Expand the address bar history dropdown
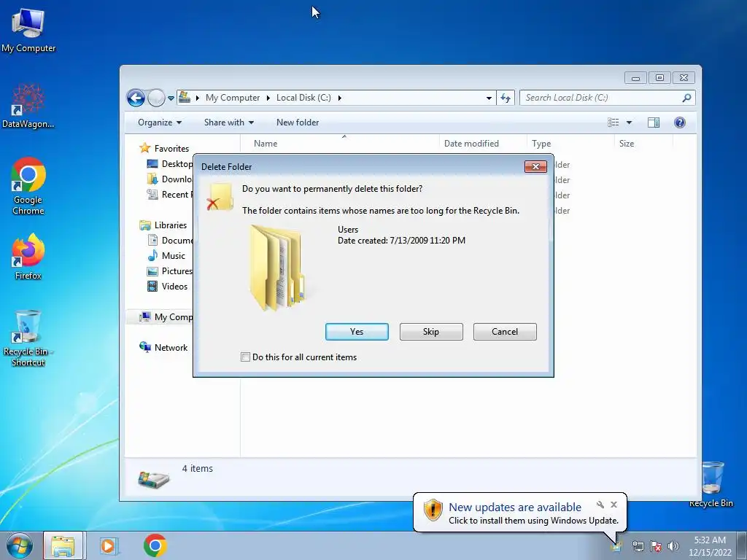The image size is (747, 560). tap(489, 98)
